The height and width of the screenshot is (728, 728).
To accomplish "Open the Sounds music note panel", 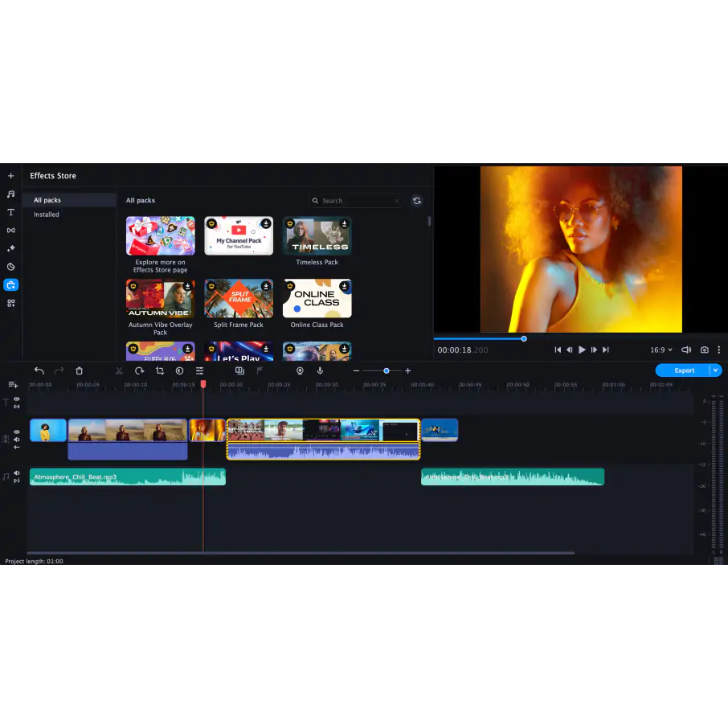I will pyautogui.click(x=10, y=194).
